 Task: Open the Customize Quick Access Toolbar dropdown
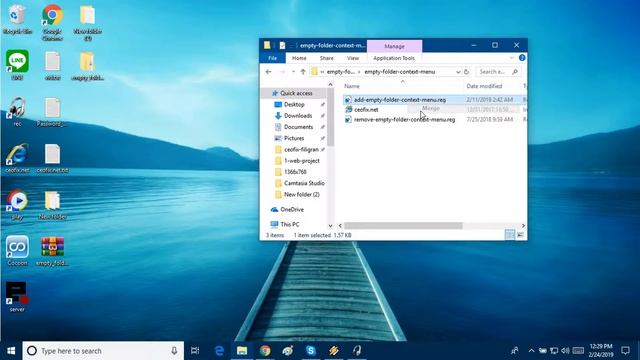(292, 46)
